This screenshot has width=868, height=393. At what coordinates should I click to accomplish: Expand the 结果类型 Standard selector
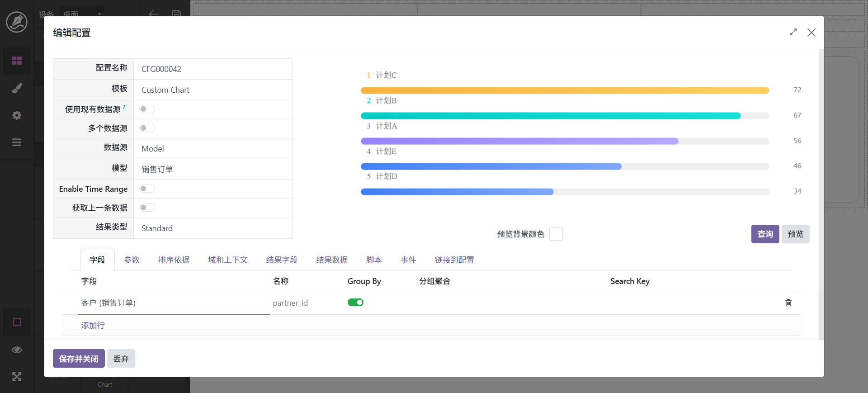pyautogui.click(x=212, y=228)
